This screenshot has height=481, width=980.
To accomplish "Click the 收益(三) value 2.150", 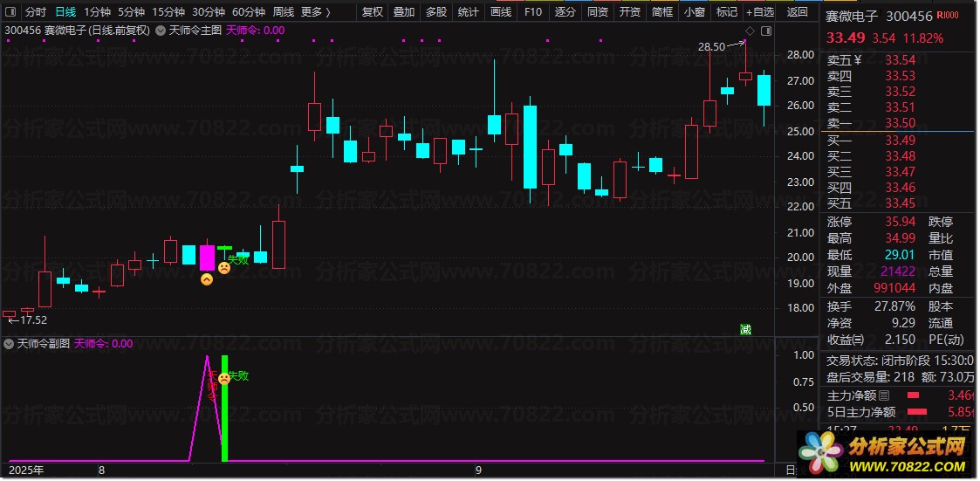I will click(x=899, y=340).
